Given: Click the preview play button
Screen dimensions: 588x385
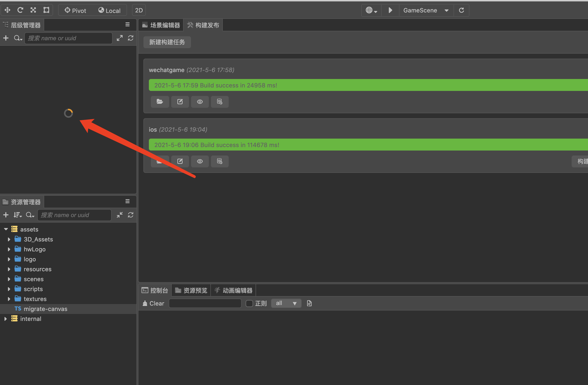Looking at the screenshot, I should [x=390, y=10].
